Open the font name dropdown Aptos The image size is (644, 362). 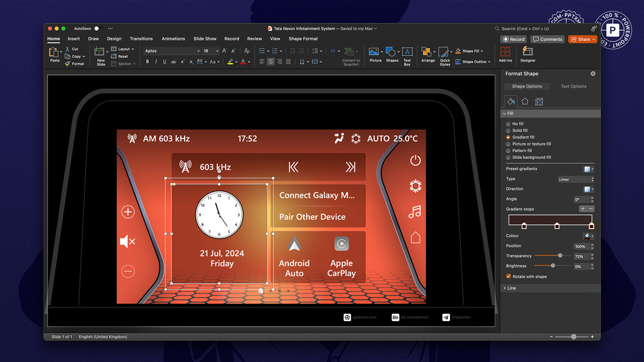pos(172,51)
